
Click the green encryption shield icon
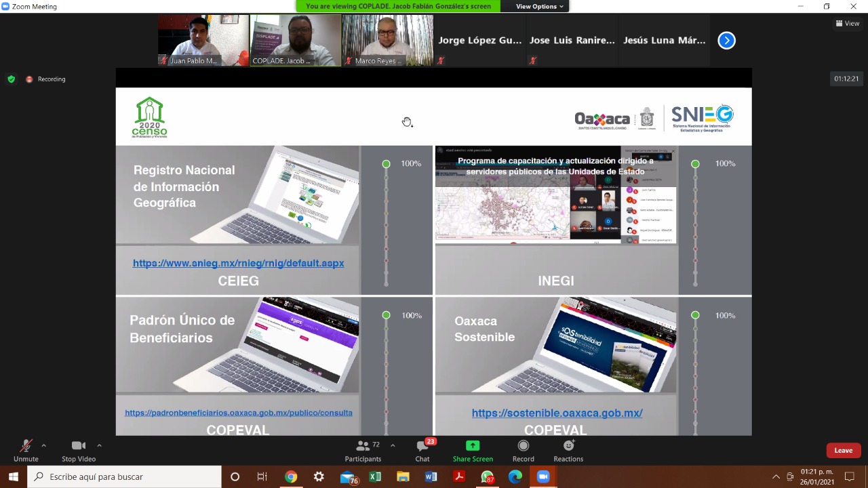click(11, 79)
